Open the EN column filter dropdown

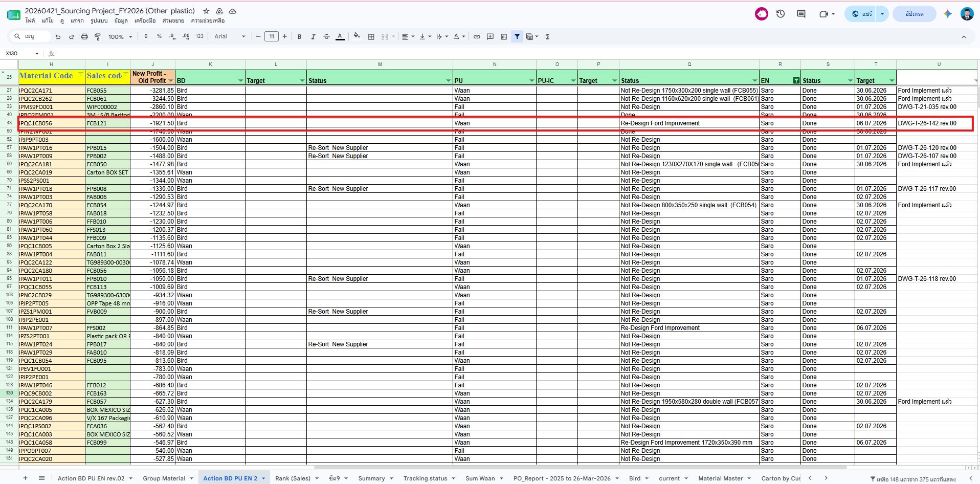point(796,80)
